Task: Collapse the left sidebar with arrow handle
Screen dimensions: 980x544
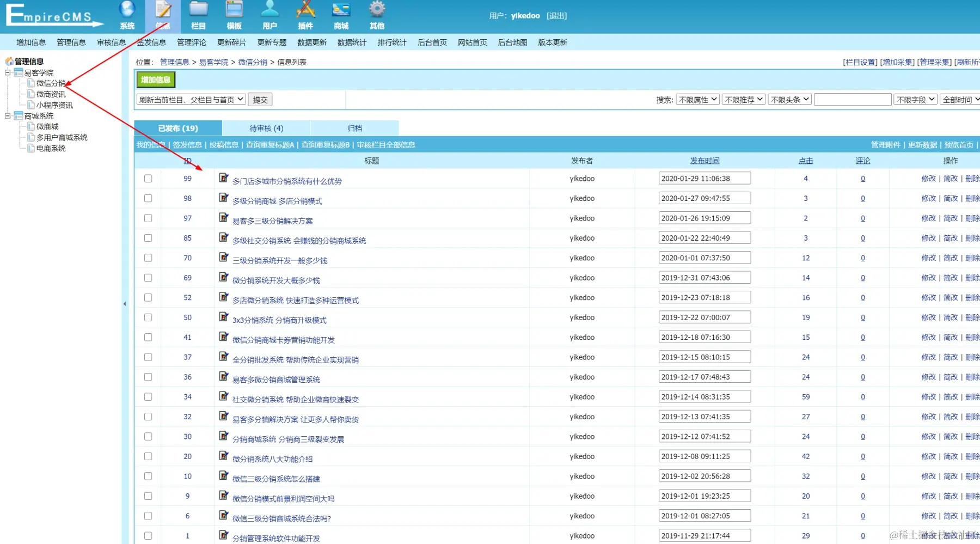Action: pos(125,304)
